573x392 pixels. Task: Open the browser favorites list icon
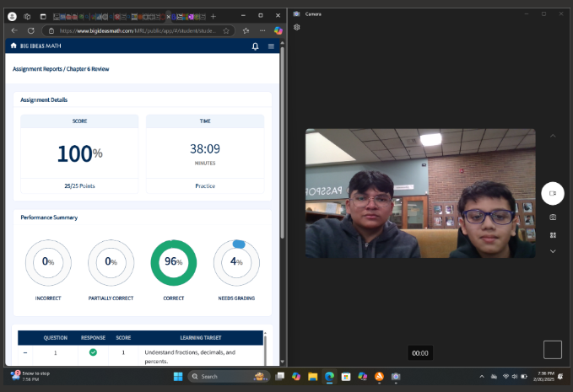(246, 31)
